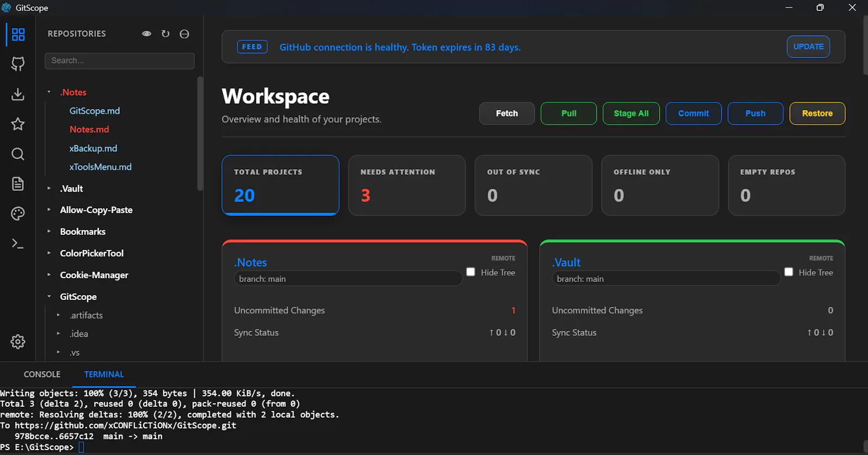
Task: Select the Offline Only stat card
Action: 660,185
